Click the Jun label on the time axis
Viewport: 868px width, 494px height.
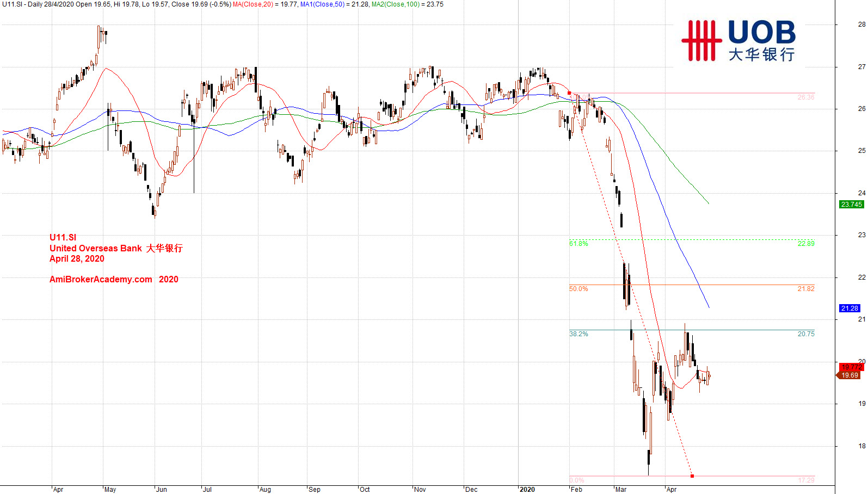(162, 490)
